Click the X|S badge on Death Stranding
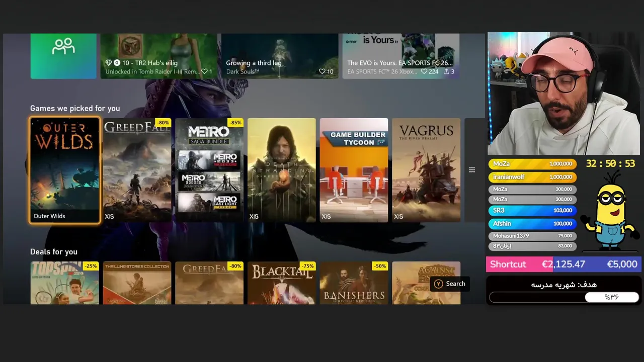Viewport: 644px width, 362px height. pyautogui.click(x=254, y=216)
